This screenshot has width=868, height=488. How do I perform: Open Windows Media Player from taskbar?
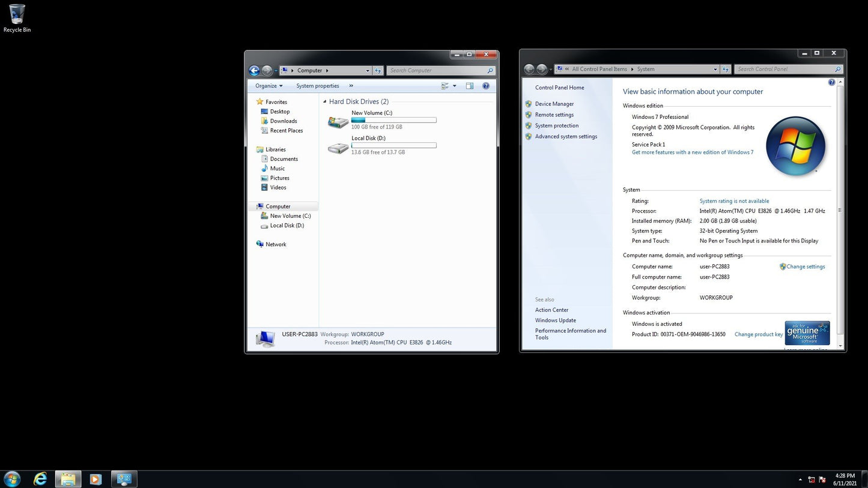[x=96, y=479]
